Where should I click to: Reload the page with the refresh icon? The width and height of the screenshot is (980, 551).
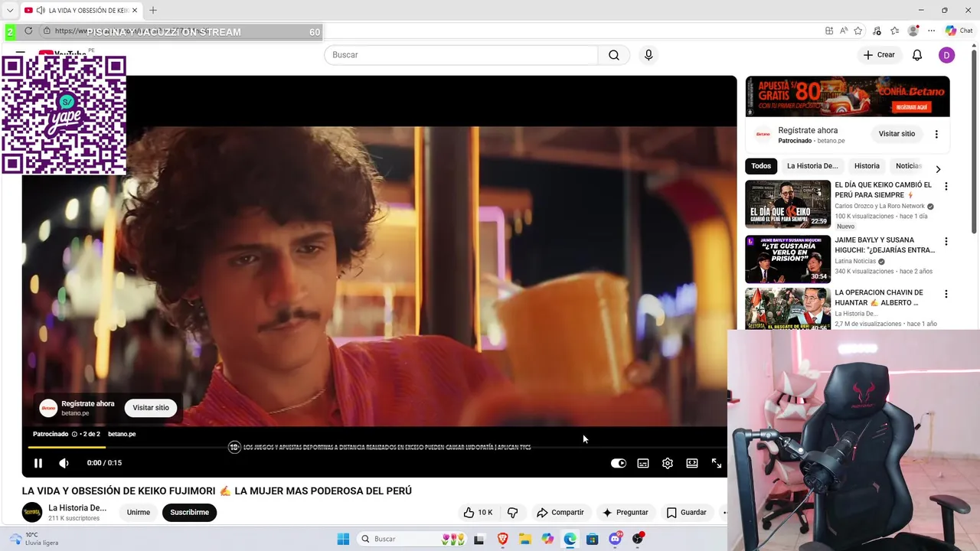click(x=28, y=31)
